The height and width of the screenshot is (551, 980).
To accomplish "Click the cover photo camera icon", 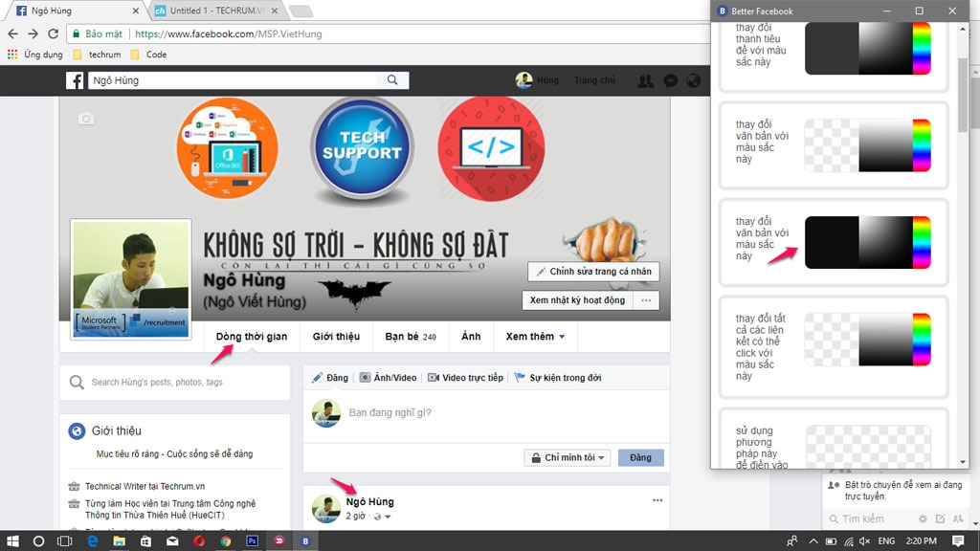I will pos(86,119).
